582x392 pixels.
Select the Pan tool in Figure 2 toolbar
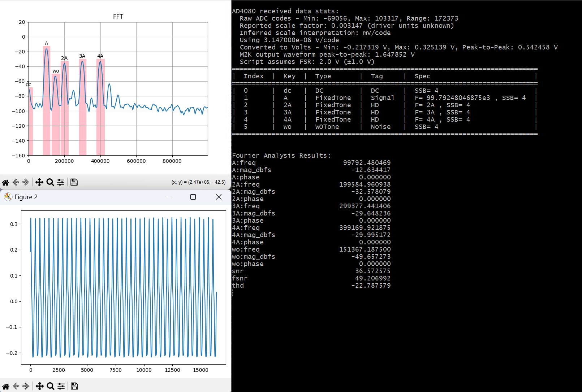pyautogui.click(x=39, y=386)
